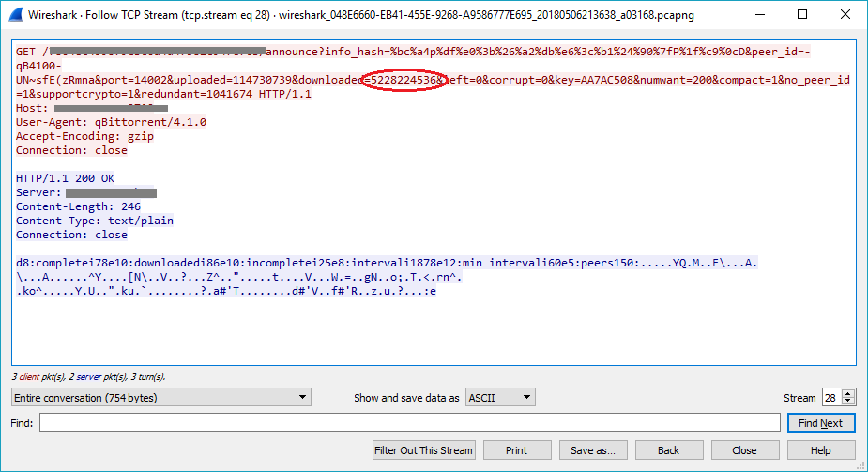Click the Host: header line
868x472 pixels.
(x=91, y=108)
